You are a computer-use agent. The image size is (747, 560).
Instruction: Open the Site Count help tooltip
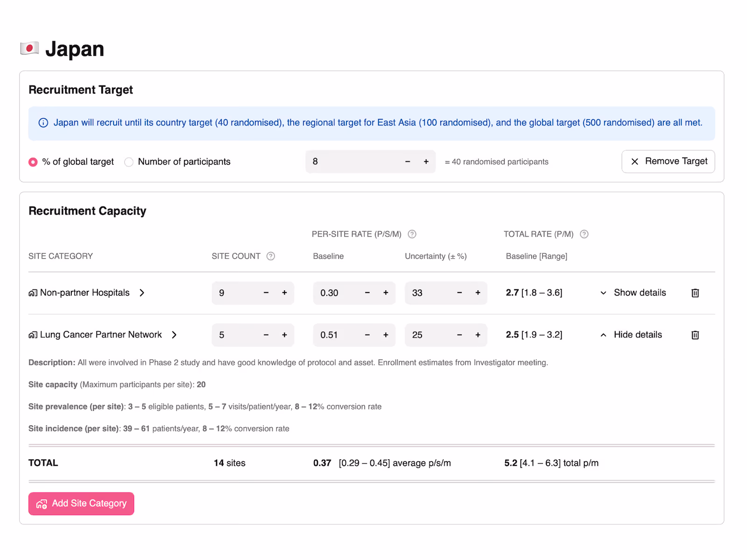click(271, 256)
